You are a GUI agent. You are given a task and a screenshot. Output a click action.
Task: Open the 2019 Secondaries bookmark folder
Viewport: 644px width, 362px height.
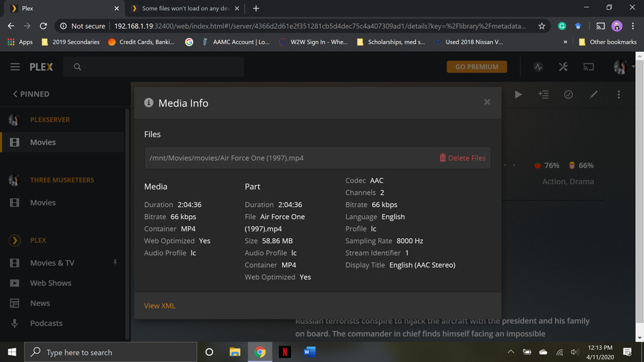point(70,42)
